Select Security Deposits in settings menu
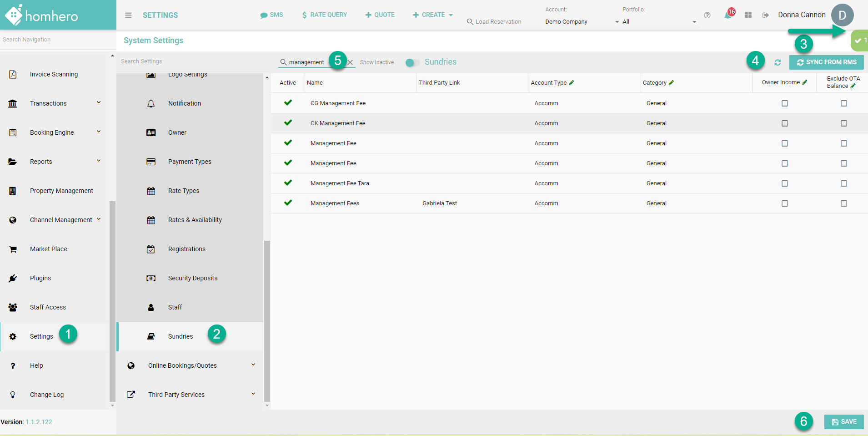This screenshot has height=436, width=868. pos(192,278)
